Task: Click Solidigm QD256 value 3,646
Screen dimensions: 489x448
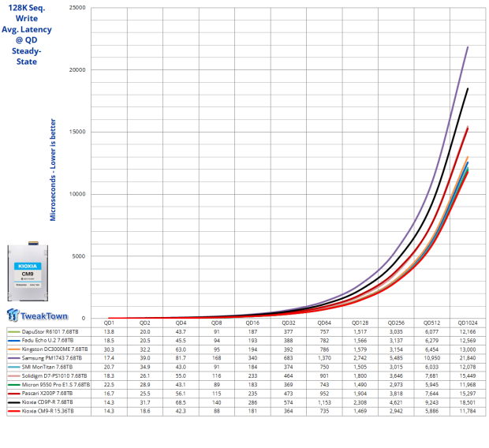Action: tap(396, 376)
